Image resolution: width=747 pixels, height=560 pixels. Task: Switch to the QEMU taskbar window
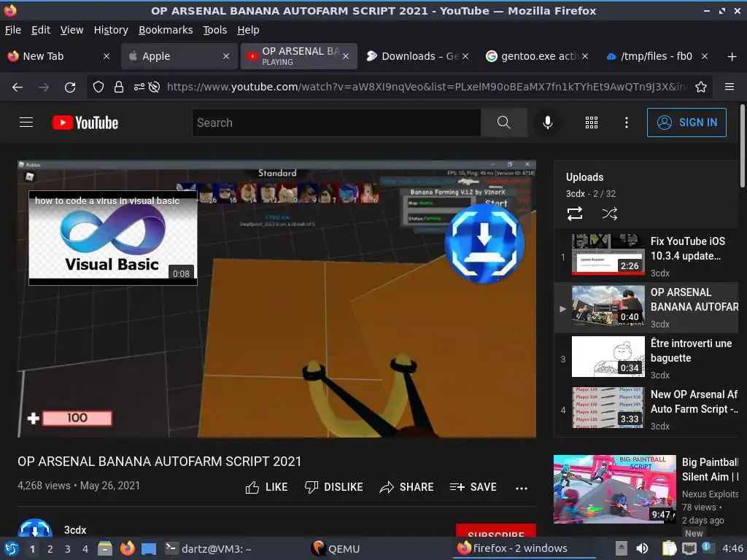(x=336, y=548)
